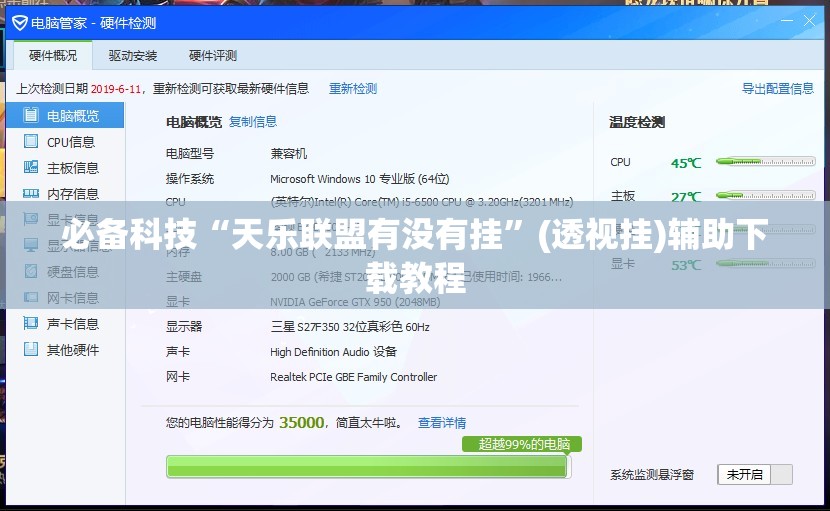Click the 温度检测 heading
The height and width of the screenshot is (511, 830).
coord(637,122)
